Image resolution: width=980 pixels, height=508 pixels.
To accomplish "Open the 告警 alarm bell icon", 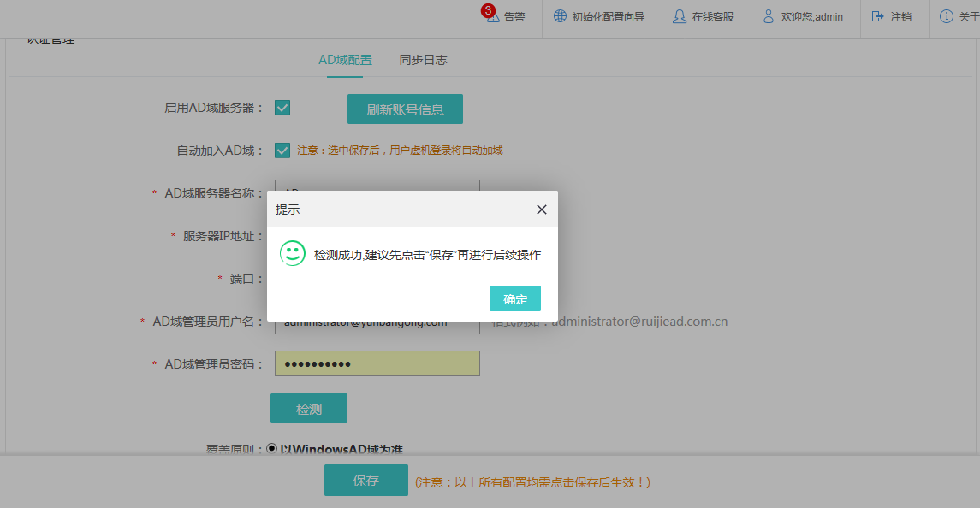I will [x=493, y=17].
